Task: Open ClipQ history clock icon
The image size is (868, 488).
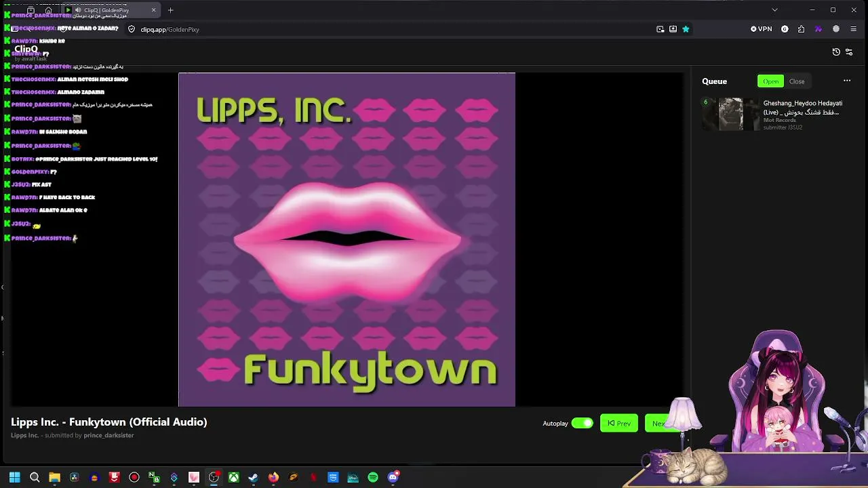Action: click(836, 52)
